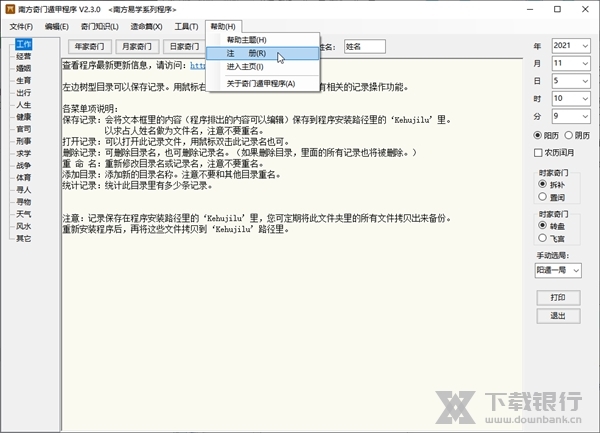Close the 南方奇门遁甲程序 window
The width and height of the screenshot is (600, 433).
coord(585,9)
